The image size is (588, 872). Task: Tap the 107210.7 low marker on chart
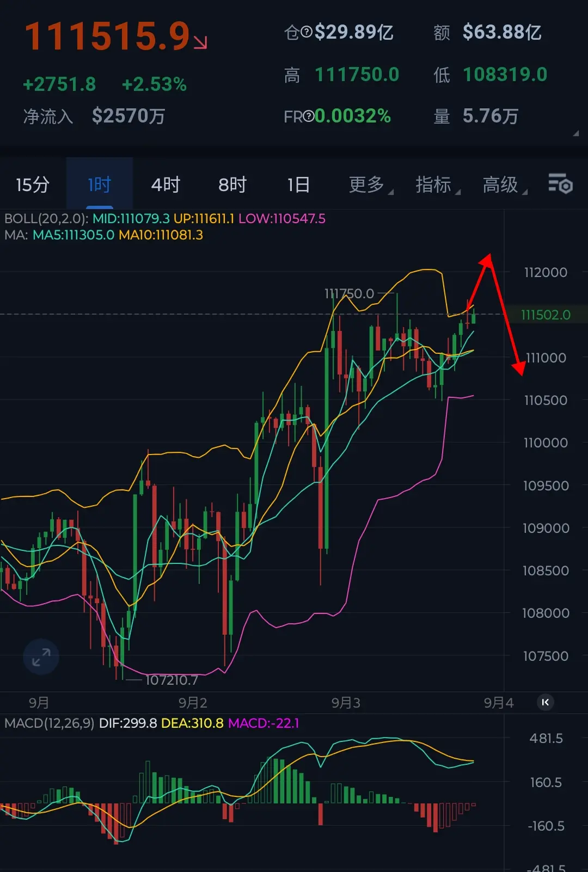tap(171, 680)
